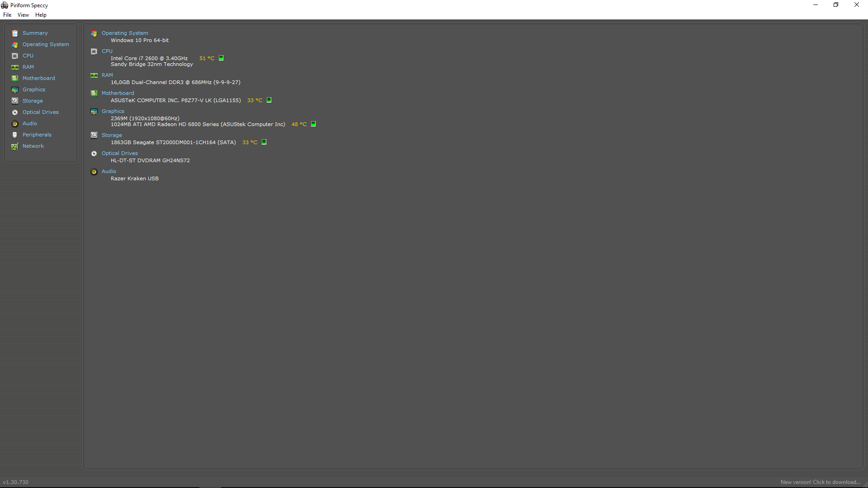This screenshot has height=488, width=868.
Task: Click the Graphics monitor sidebar icon
Action: click(15, 90)
